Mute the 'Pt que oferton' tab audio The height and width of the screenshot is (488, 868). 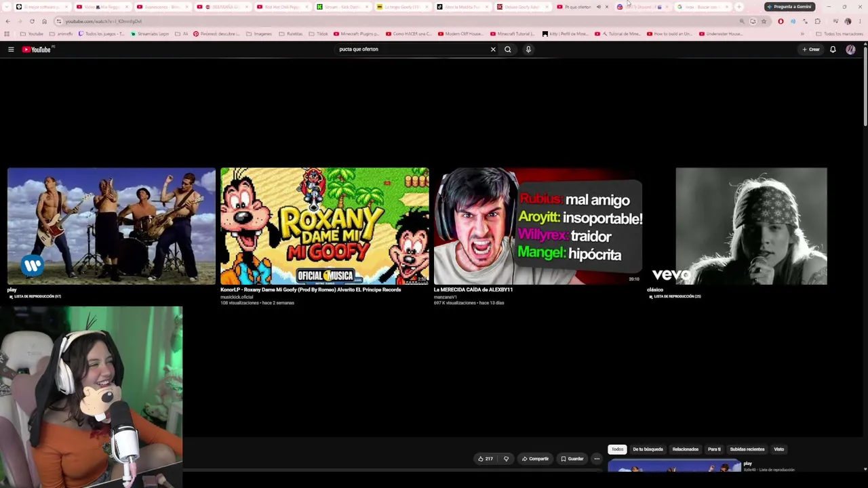click(x=598, y=7)
